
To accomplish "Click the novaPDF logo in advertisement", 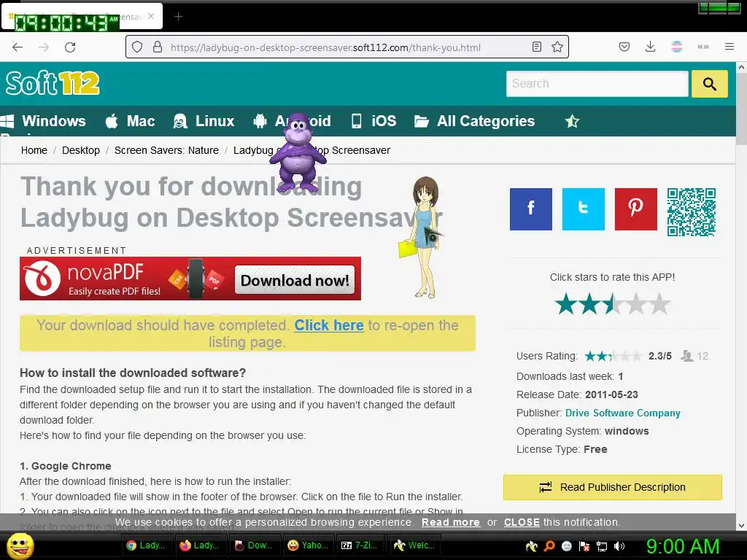I will 42,279.
